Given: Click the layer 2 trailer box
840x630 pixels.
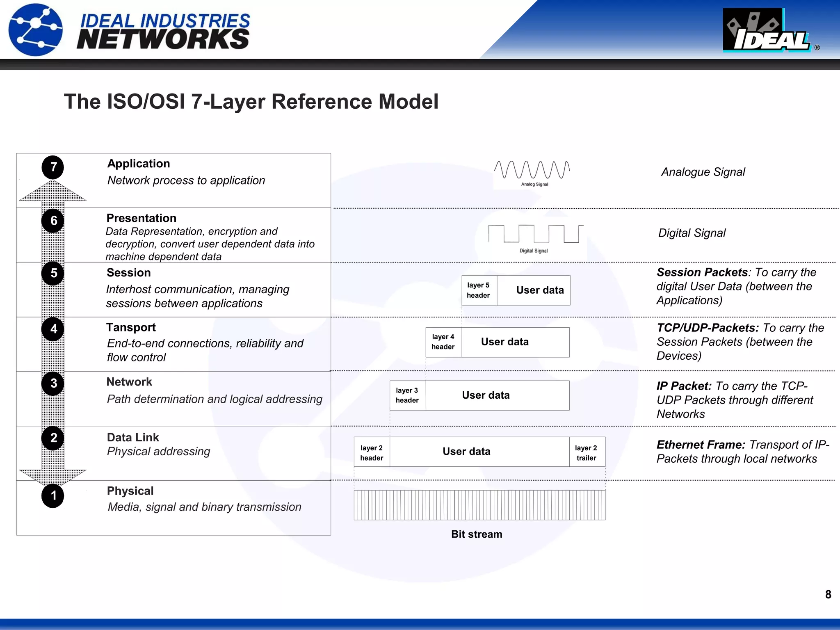Looking at the screenshot, I should point(587,452).
